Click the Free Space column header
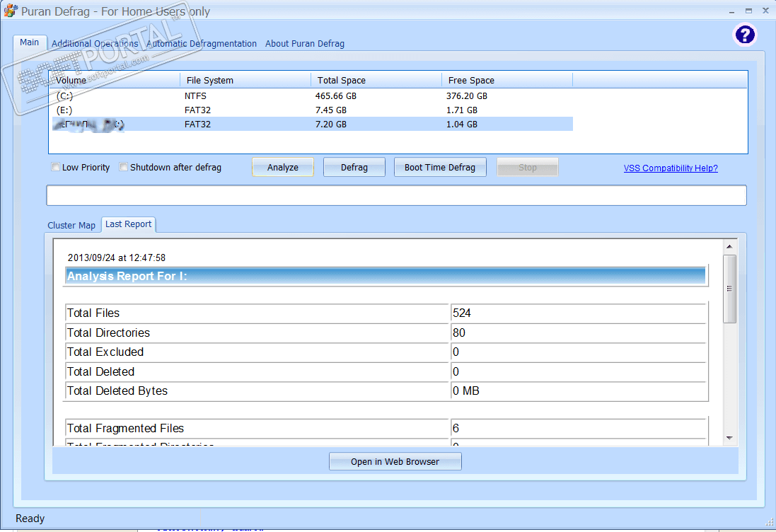This screenshot has width=776, height=532. click(506, 80)
